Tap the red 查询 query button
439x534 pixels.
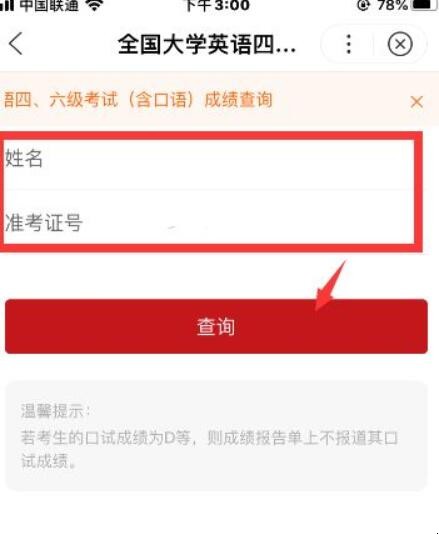[216, 326]
